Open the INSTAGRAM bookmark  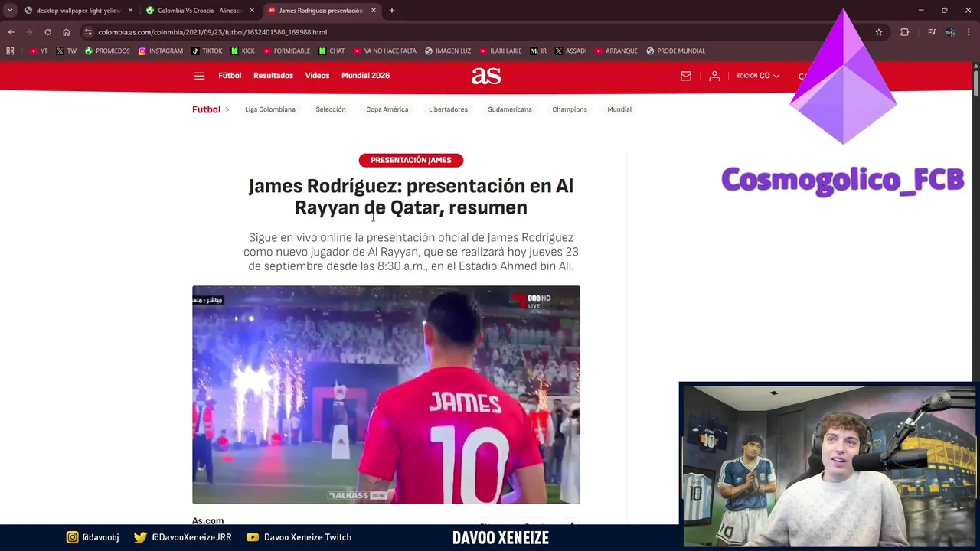point(161,51)
